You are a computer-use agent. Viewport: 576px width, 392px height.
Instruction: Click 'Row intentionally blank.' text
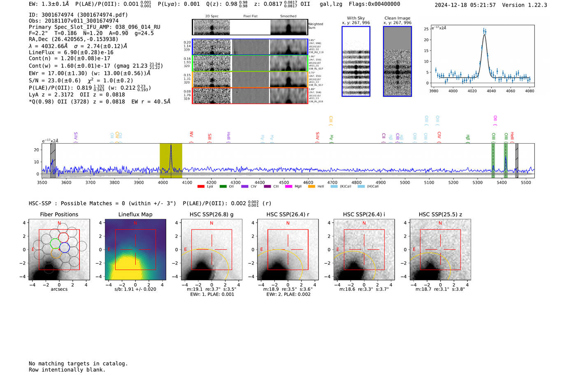point(67,370)
